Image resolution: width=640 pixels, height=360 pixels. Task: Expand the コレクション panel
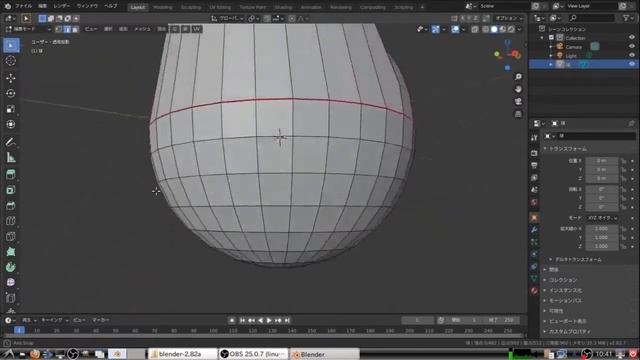[562, 280]
